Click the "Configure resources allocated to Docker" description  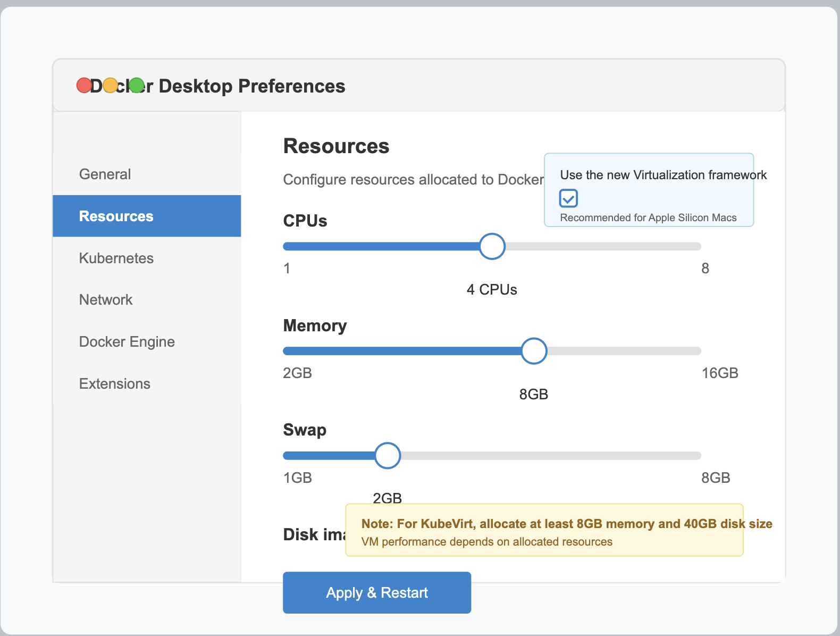coord(413,180)
